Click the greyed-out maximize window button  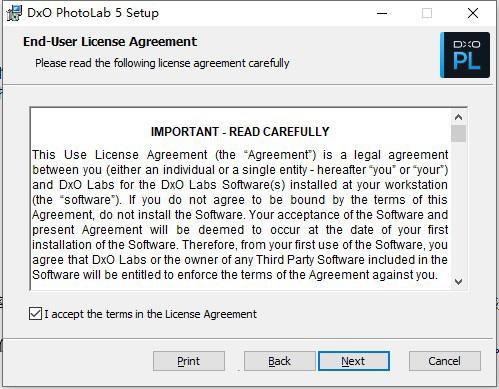(x=427, y=13)
